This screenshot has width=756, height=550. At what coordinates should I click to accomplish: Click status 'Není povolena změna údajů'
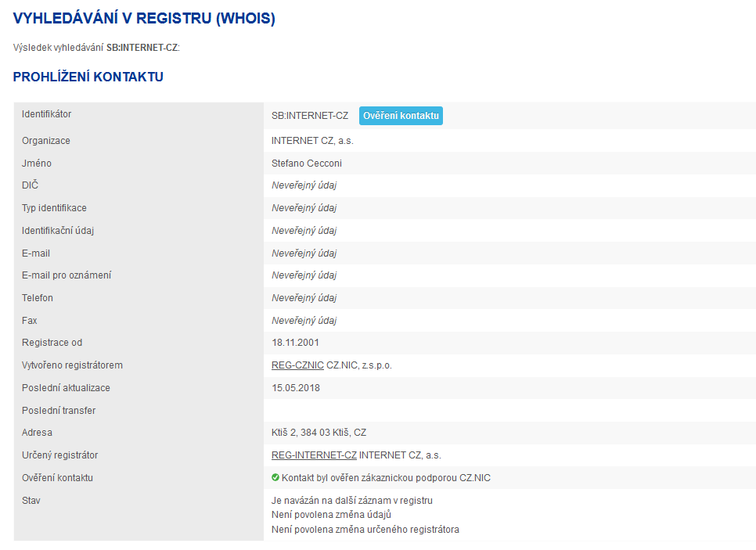click(331, 515)
